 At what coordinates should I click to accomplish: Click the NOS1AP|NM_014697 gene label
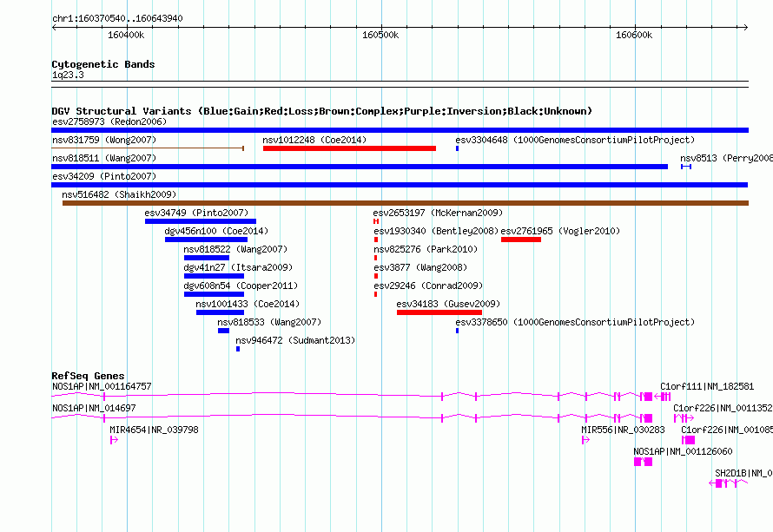pyautogui.click(x=94, y=409)
